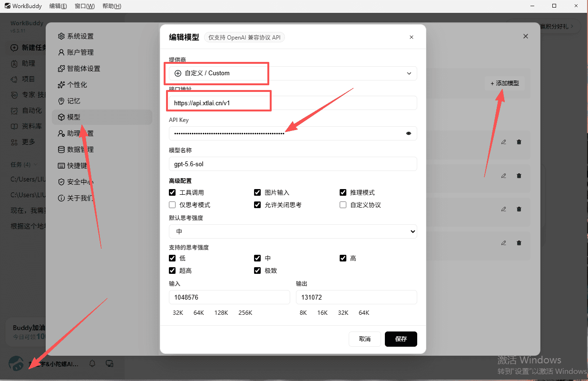Choose the 128K input preset
The height and width of the screenshot is (381, 588).
(x=221, y=313)
